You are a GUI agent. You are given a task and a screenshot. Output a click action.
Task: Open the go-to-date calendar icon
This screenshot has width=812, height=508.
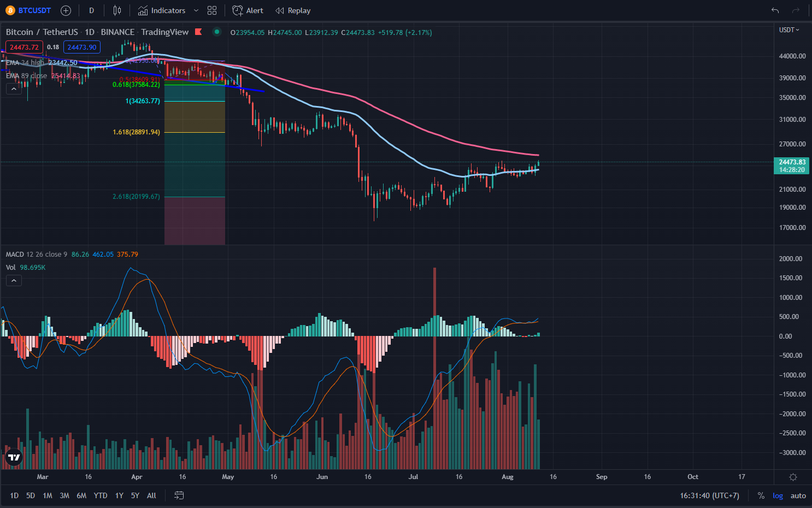[179, 495]
